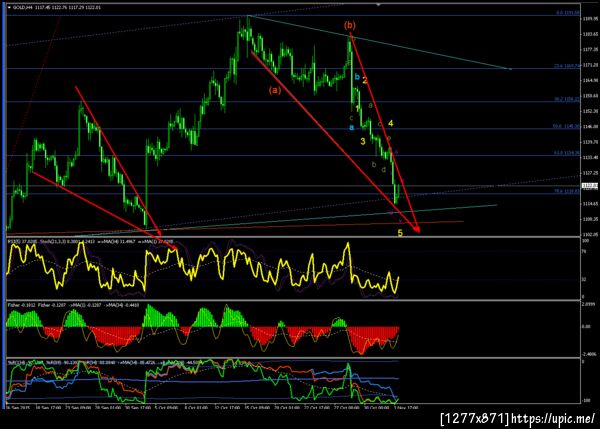The width and height of the screenshot is (600, 429).
Task: Click the 3 Nov 17:00 time axis label
Action: click(x=406, y=408)
